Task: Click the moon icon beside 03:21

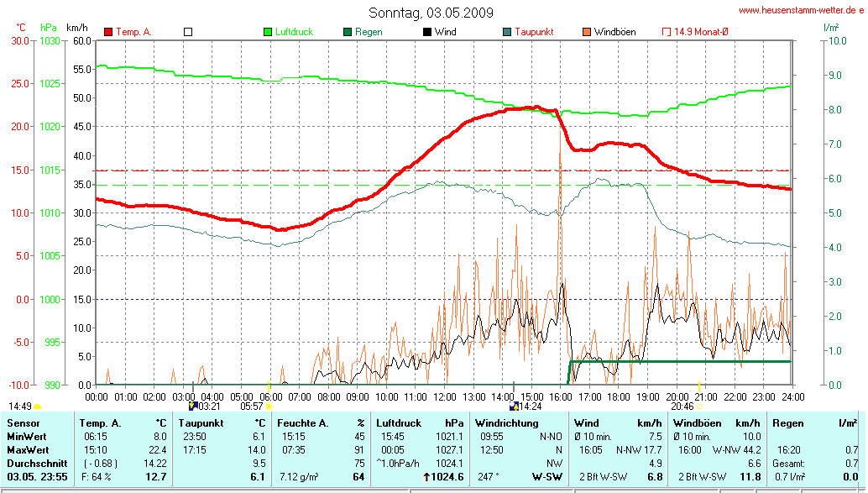Action: click(x=192, y=406)
